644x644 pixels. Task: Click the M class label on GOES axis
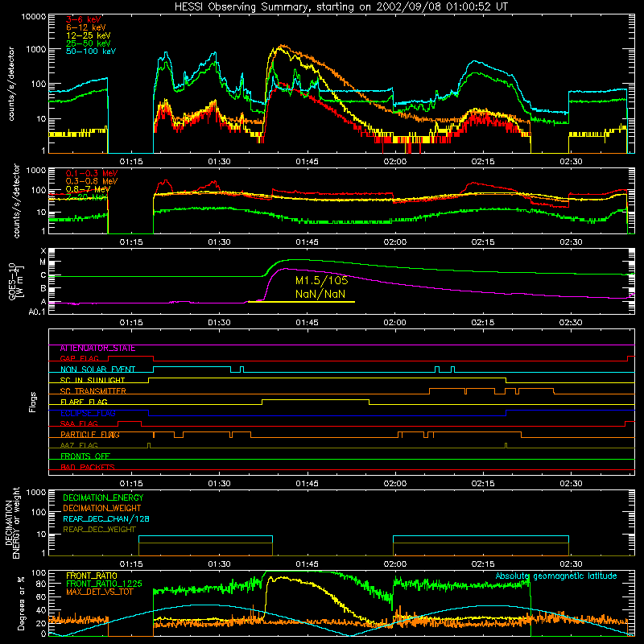coord(43,262)
